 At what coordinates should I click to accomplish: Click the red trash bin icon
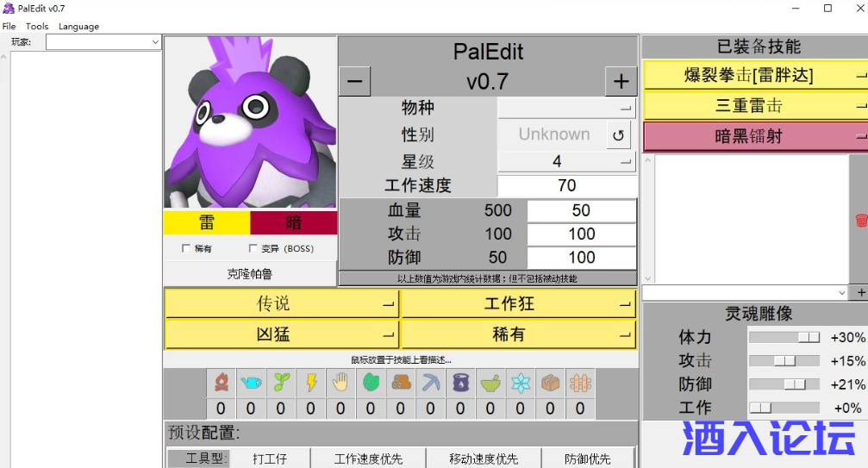[859, 221]
